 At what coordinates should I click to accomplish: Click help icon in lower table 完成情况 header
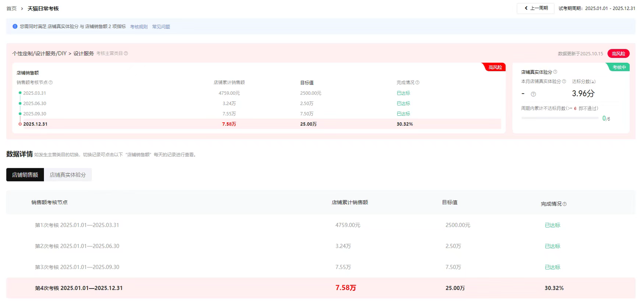click(564, 204)
